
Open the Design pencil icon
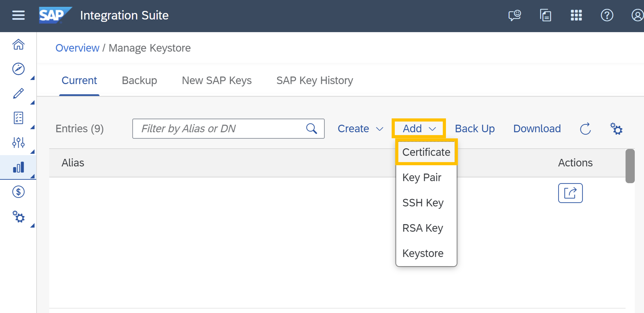pos(18,93)
